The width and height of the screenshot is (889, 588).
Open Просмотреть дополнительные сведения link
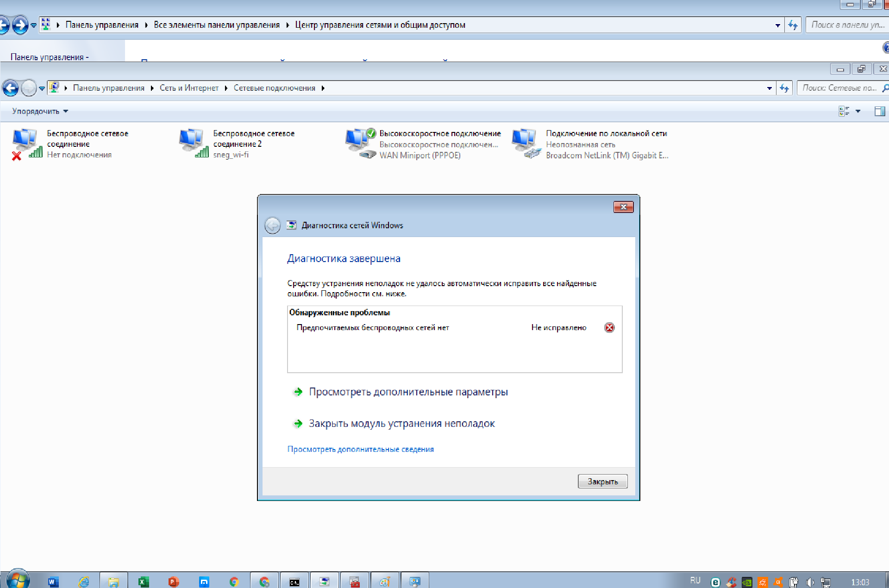(x=360, y=449)
